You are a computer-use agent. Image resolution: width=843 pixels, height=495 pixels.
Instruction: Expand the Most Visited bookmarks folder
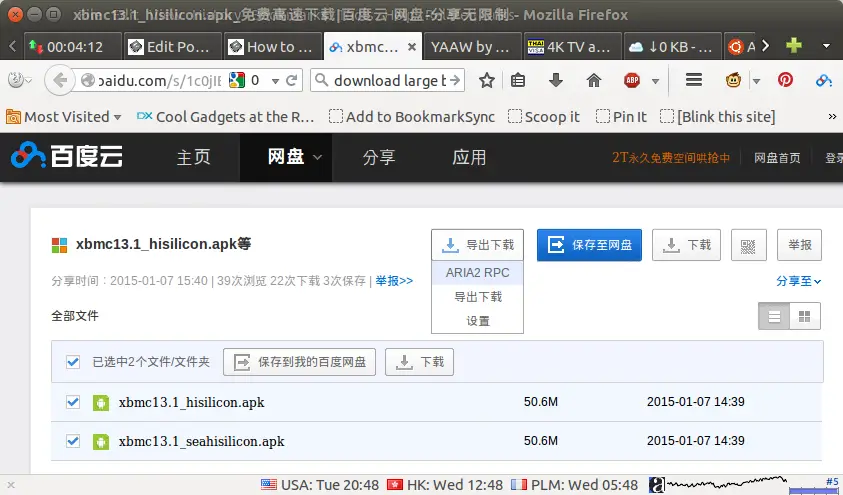coord(63,117)
